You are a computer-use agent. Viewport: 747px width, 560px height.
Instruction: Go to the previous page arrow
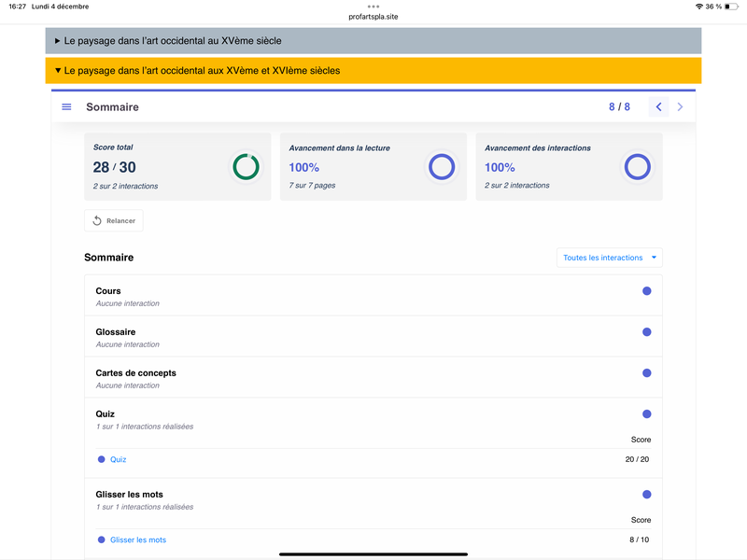(658, 107)
